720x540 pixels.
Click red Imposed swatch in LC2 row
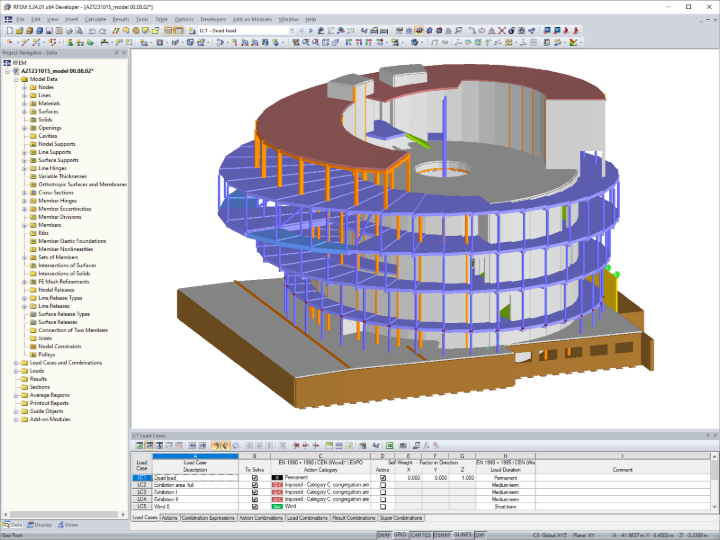[x=277, y=485]
